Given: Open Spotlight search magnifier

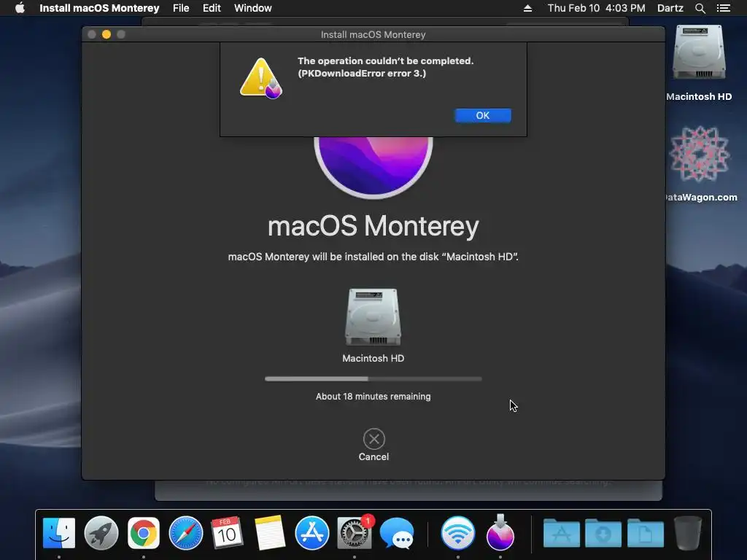Looking at the screenshot, I should click(700, 8).
